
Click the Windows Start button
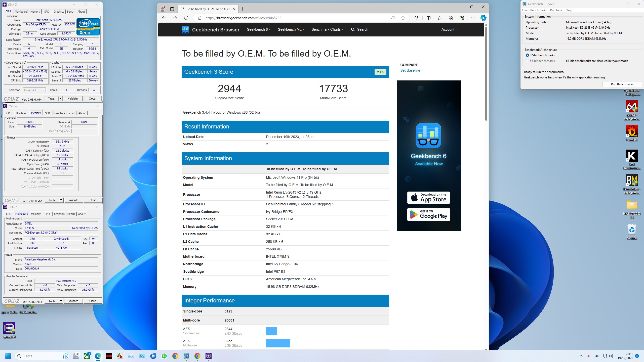click(8, 356)
